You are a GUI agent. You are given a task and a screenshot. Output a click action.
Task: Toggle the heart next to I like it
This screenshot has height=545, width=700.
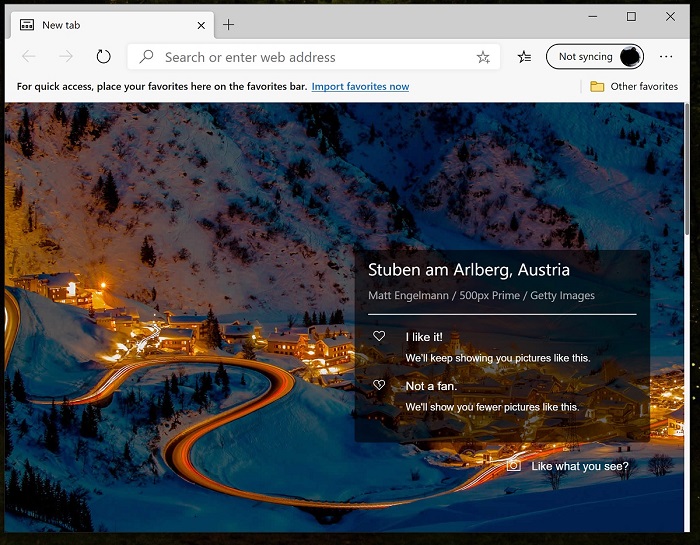click(x=379, y=337)
